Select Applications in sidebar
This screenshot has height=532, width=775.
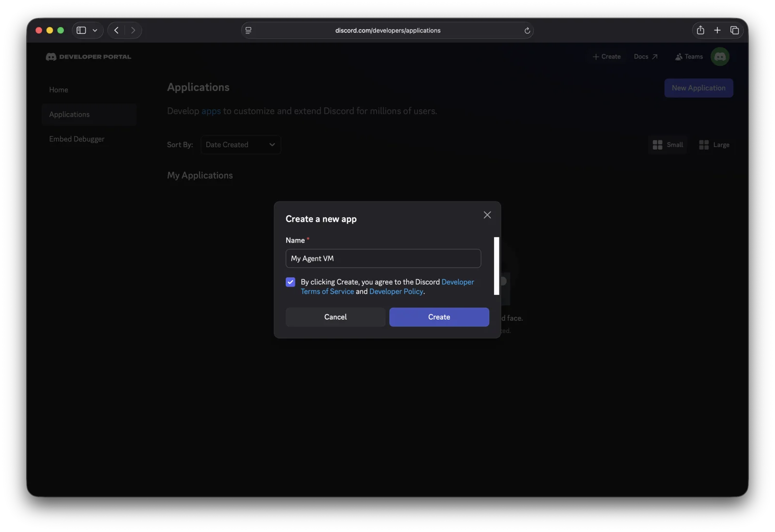[90, 115]
